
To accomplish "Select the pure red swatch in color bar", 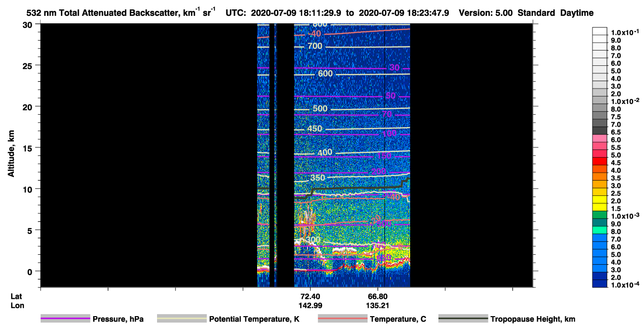I will tap(600, 162).
